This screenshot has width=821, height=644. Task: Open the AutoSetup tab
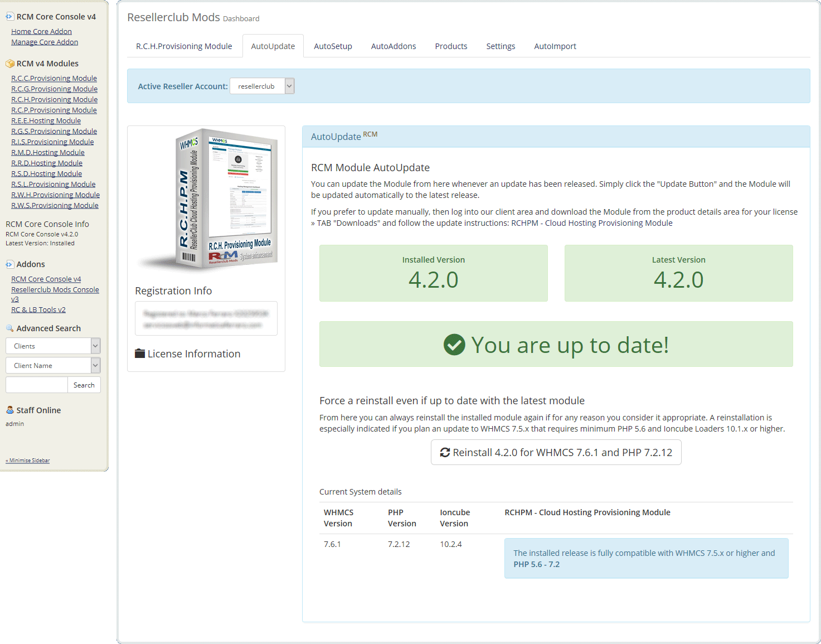[x=333, y=46]
